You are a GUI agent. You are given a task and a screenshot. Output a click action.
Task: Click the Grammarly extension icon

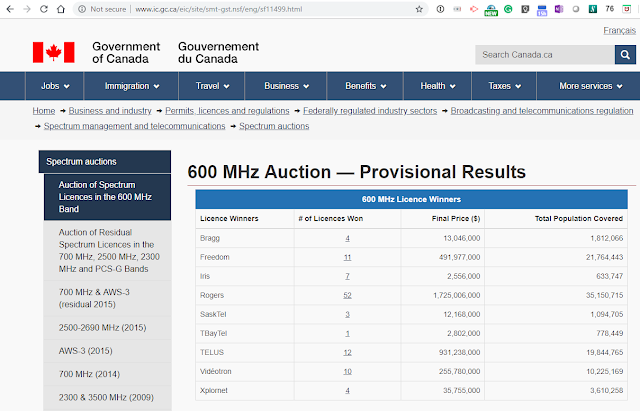(509, 9)
